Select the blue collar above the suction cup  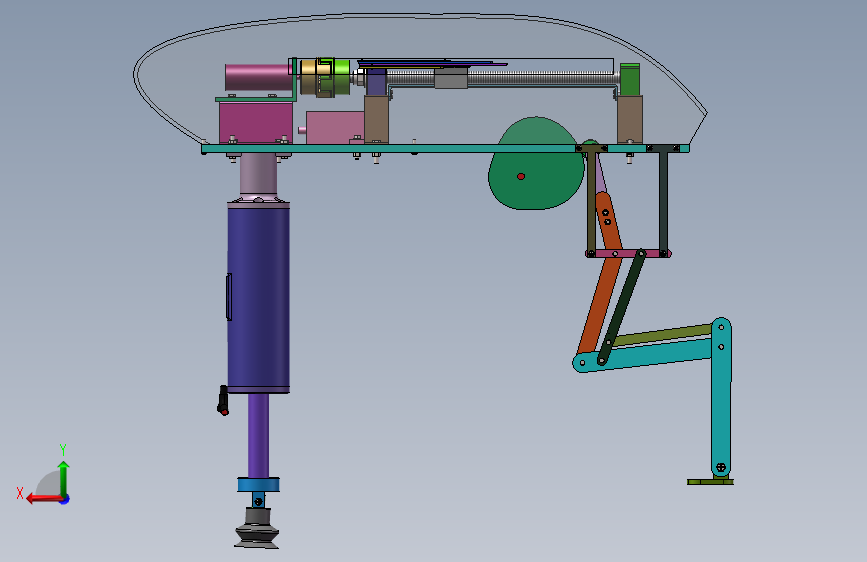point(258,485)
